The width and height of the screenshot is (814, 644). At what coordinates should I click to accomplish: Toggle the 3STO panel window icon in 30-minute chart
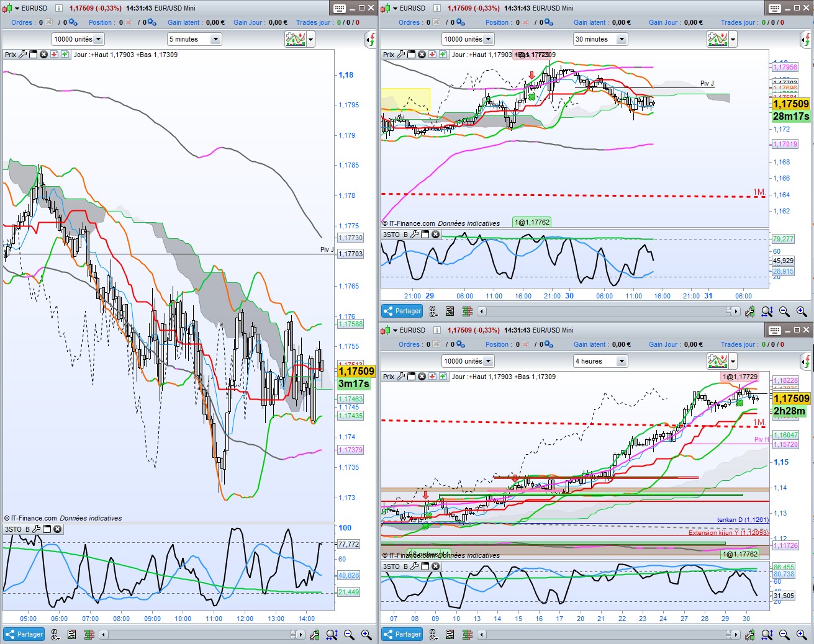425,235
